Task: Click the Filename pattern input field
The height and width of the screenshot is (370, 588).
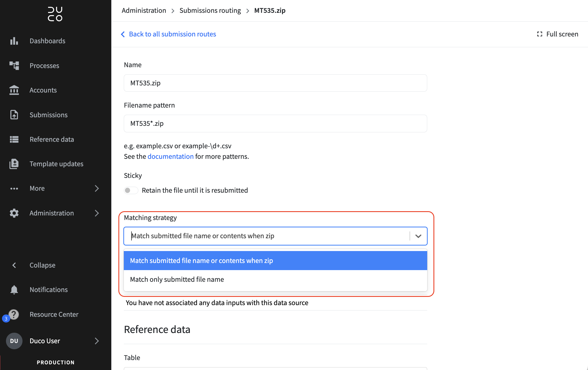Action: click(276, 124)
